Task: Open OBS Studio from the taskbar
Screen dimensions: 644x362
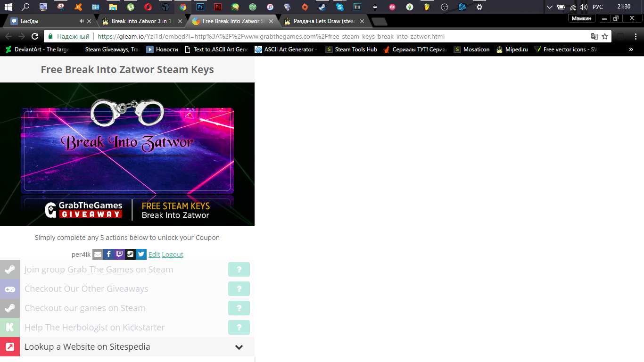Action: coord(445,7)
